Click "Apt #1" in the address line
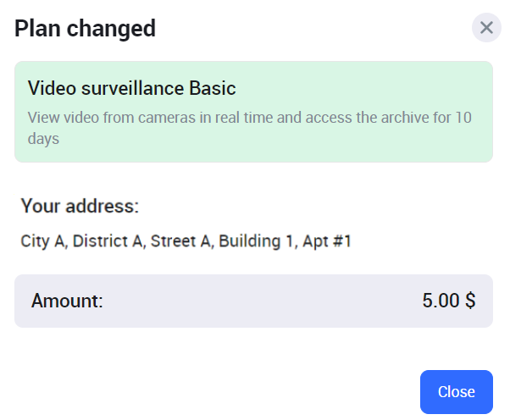 (327, 241)
